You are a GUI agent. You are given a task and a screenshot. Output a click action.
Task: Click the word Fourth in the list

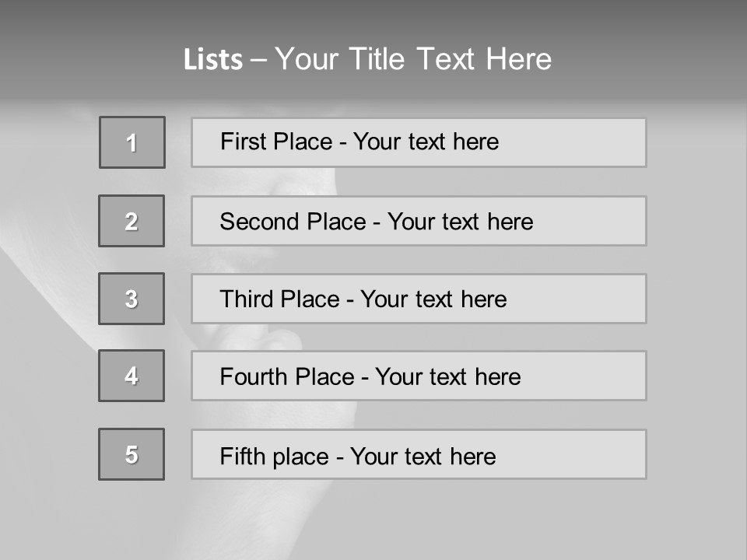coord(253,376)
